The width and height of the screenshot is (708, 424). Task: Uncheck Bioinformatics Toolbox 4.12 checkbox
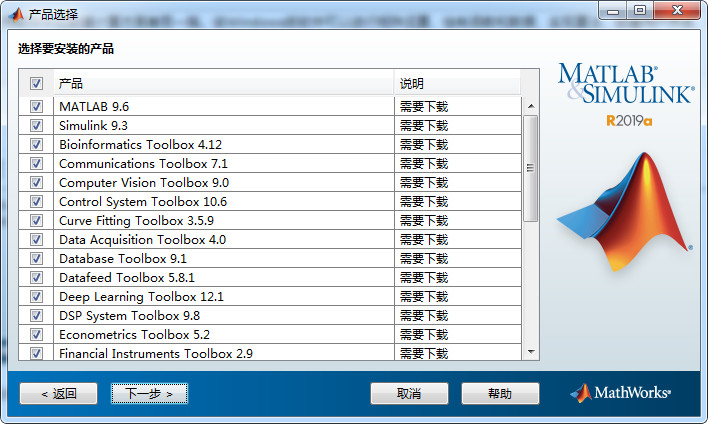36,144
